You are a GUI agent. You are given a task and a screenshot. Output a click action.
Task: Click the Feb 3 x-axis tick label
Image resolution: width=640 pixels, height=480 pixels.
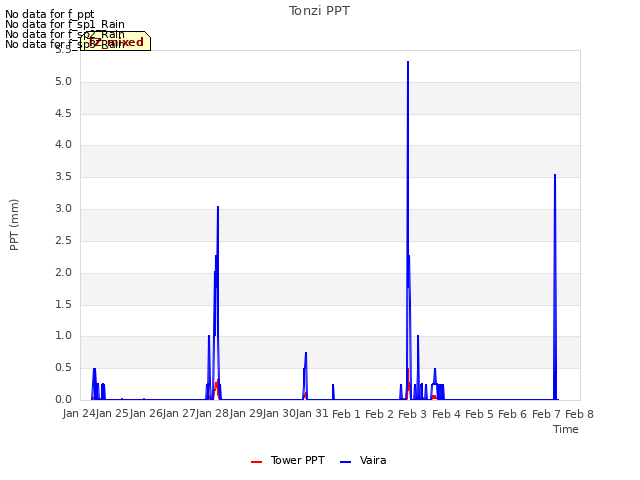412,414
